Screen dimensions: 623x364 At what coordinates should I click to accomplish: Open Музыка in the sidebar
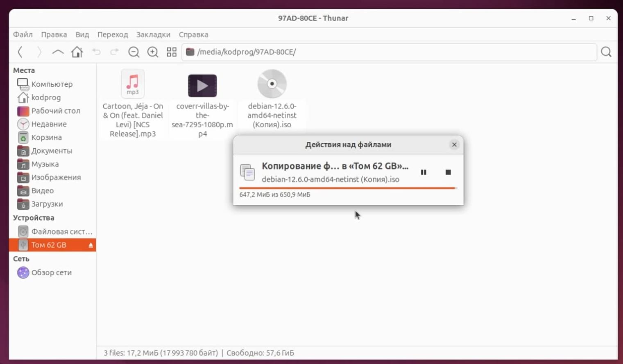coord(52,164)
